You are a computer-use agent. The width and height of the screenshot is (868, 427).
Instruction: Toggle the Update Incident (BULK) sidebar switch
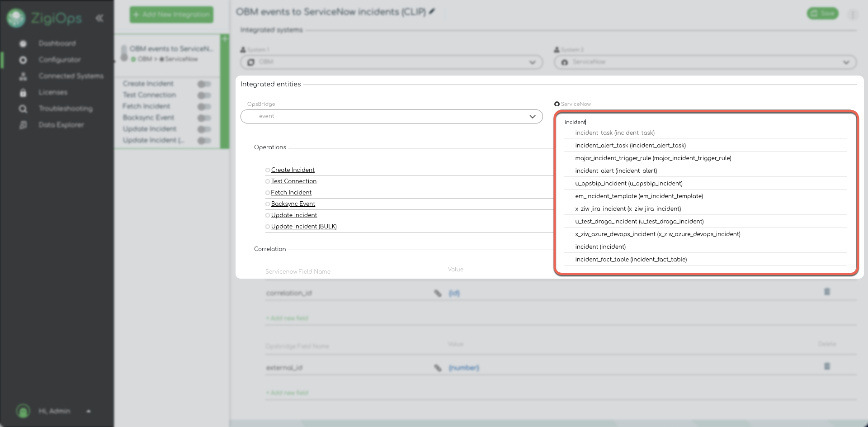click(204, 141)
